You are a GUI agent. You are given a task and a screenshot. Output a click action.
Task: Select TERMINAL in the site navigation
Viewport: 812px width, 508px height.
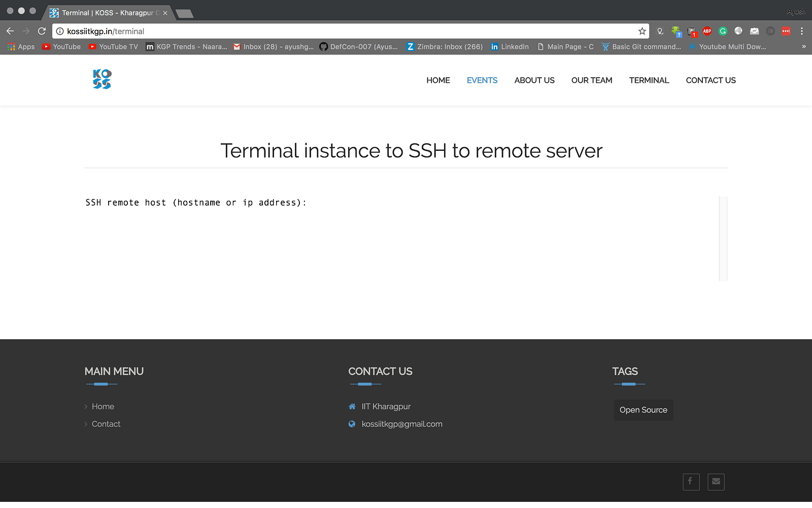[649, 80]
